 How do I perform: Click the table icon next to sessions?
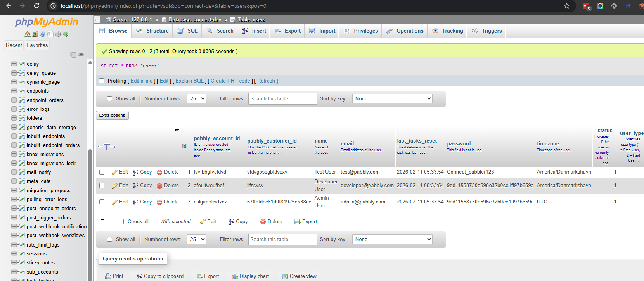[x=22, y=254]
